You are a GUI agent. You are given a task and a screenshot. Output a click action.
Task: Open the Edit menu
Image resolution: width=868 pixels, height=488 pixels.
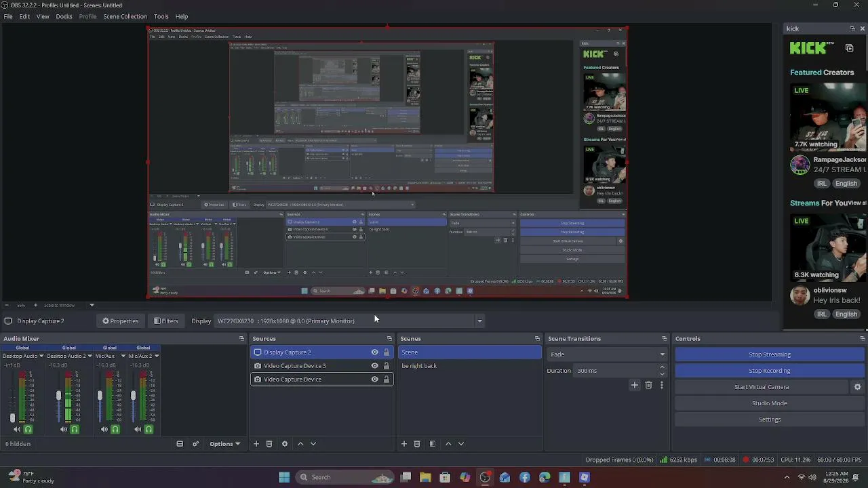(x=24, y=16)
